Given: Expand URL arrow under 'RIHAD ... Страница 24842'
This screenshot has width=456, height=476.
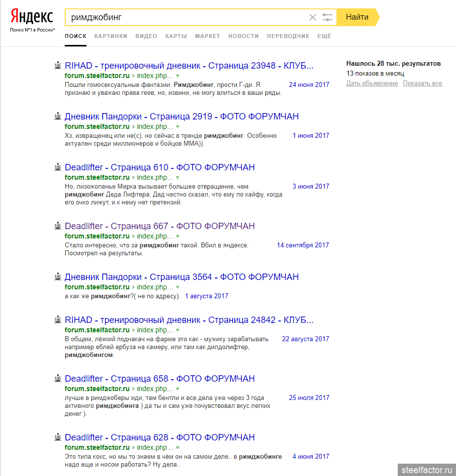Looking at the screenshot, I should 178,330.
